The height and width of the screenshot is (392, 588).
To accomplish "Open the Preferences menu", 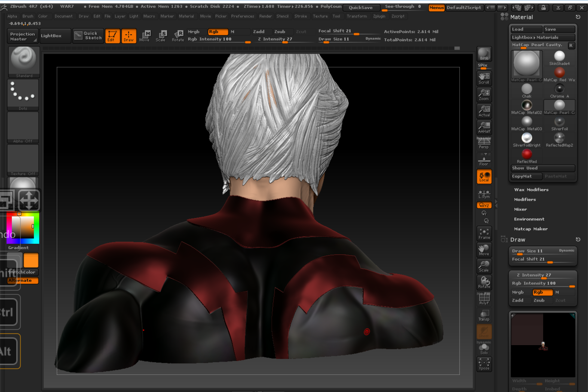I will (242, 16).
